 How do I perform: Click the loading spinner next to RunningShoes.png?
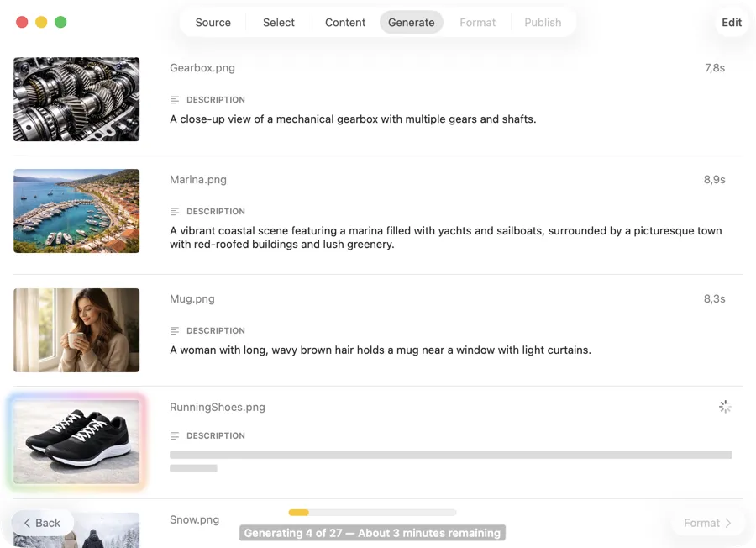725,406
